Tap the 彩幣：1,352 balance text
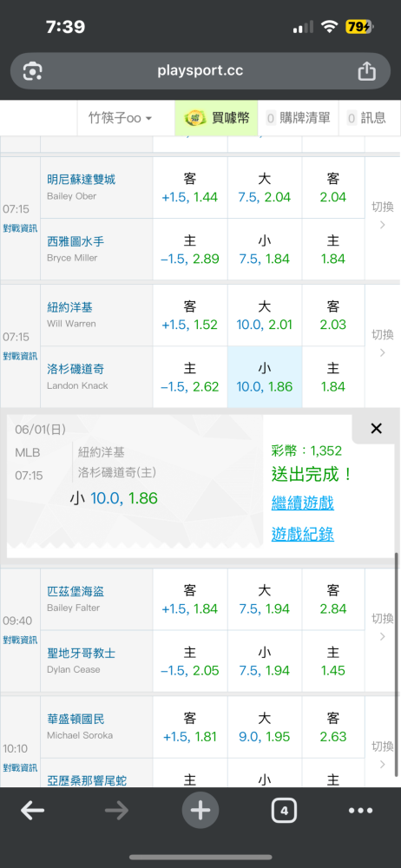Viewport: 401px width, 868px height. (306, 450)
